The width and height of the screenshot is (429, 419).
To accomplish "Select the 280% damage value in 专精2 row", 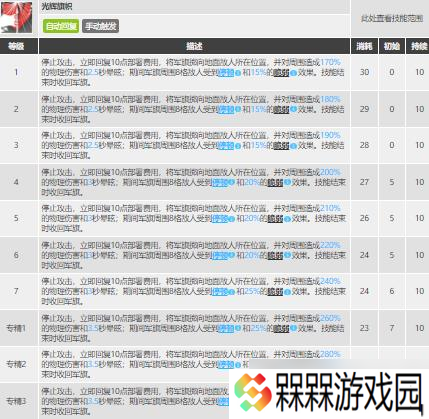I will point(330,354).
